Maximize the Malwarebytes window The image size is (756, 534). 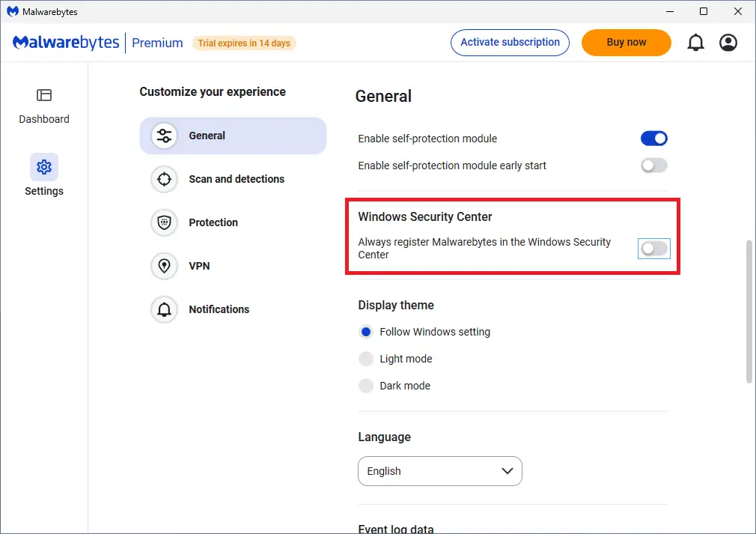pyautogui.click(x=704, y=11)
